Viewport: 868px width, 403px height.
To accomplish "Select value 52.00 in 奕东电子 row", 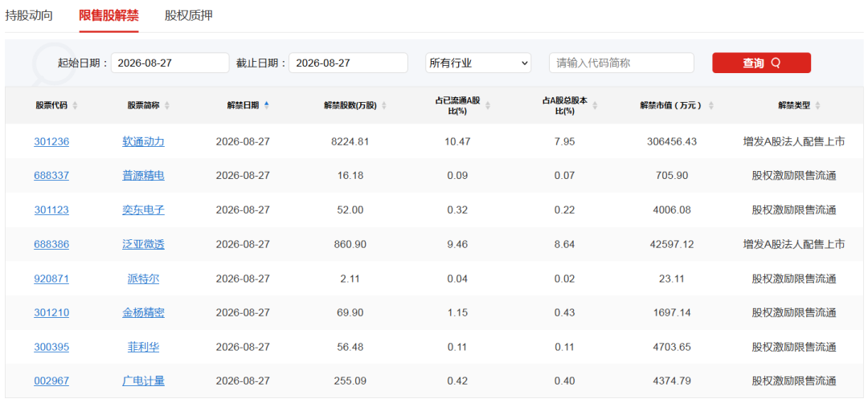I will point(350,210).
